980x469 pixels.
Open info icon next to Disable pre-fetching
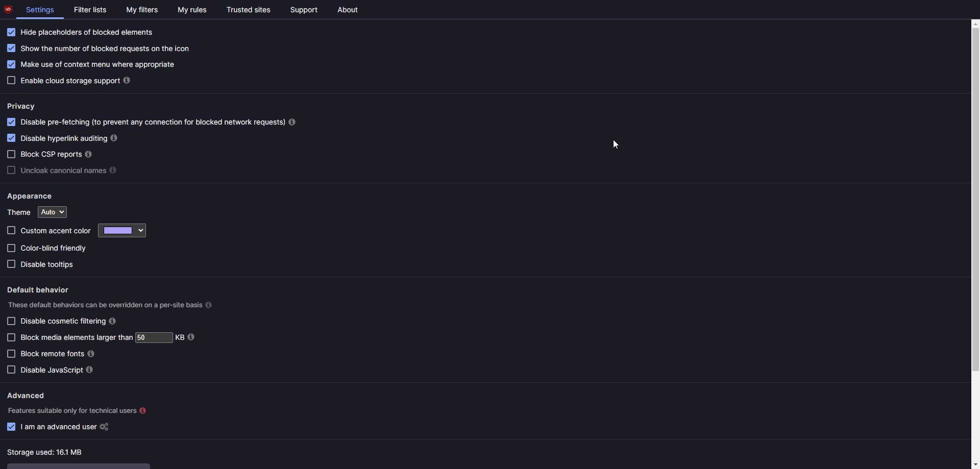[292, 122]
